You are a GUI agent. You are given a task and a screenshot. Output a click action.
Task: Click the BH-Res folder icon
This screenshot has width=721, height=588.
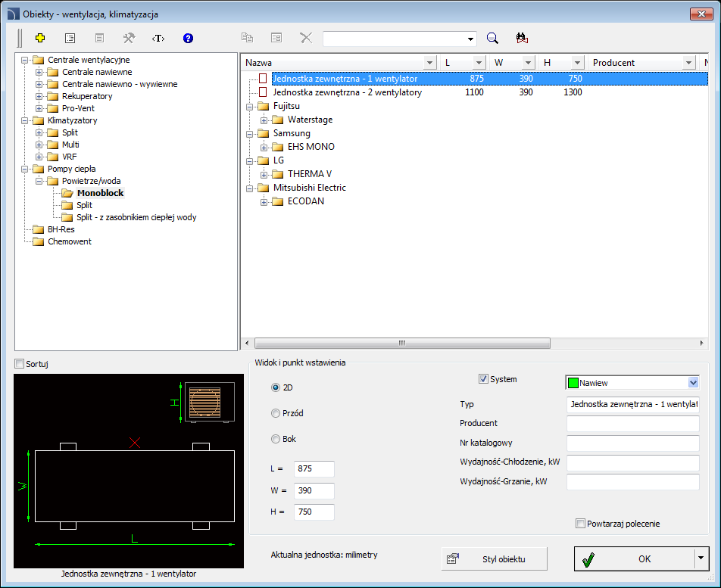click(38, 229)
